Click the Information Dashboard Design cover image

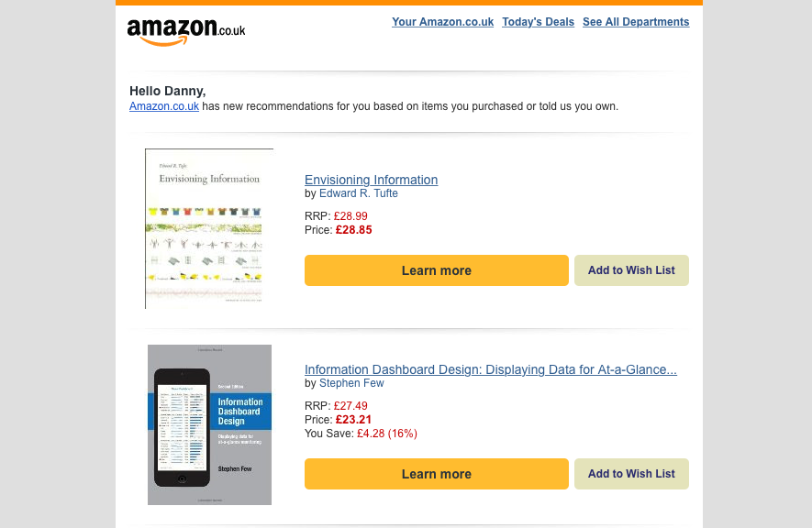click(209, 424)
